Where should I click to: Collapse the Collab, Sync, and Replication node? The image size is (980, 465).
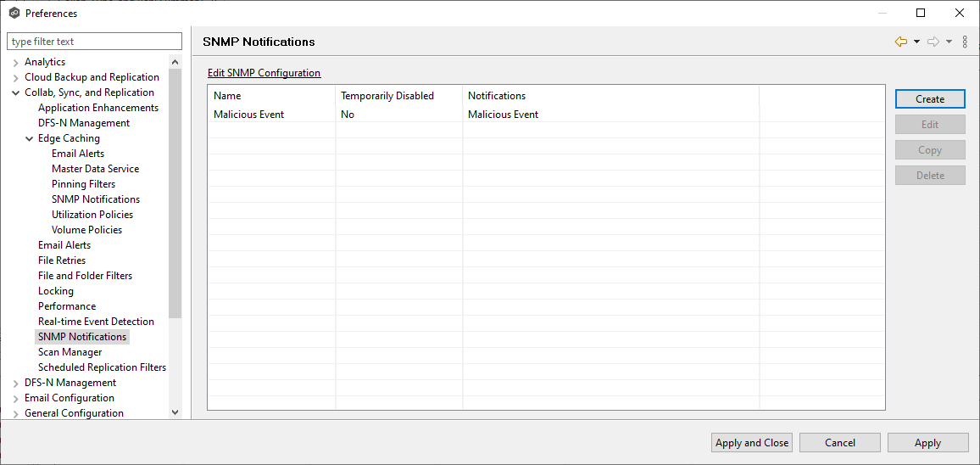pos(16,93)
